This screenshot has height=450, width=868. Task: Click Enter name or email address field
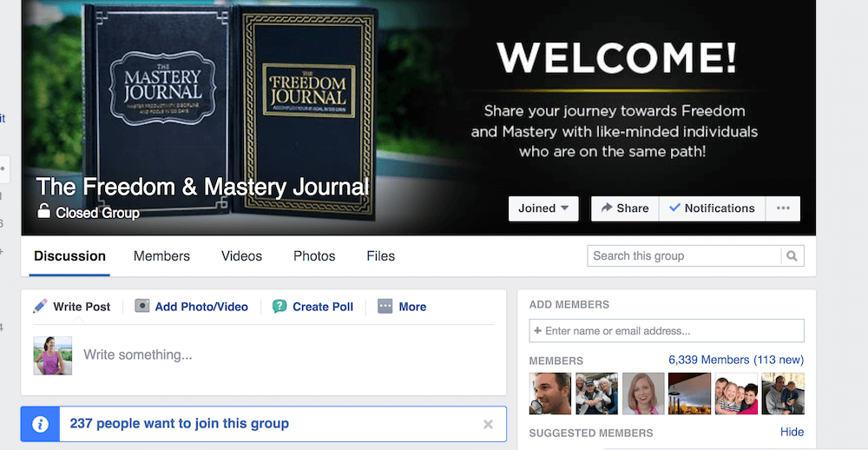coord(667,331)
